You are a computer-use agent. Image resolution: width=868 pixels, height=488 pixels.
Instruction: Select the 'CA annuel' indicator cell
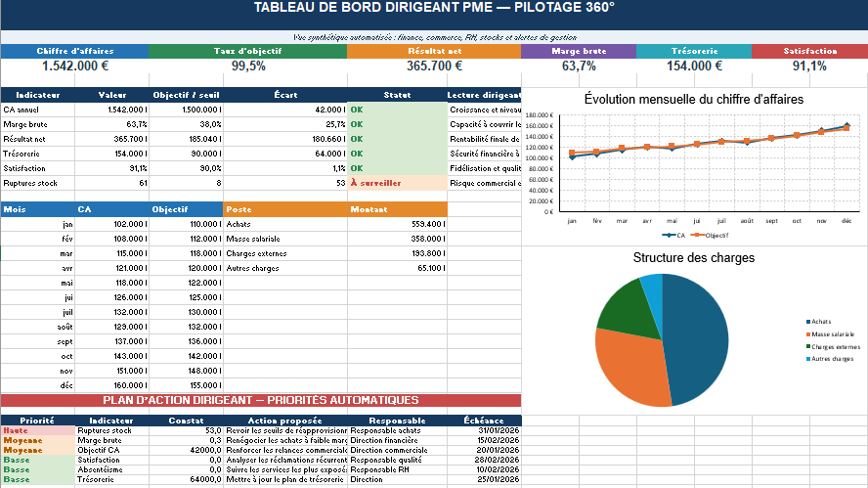tap(38, 110)
